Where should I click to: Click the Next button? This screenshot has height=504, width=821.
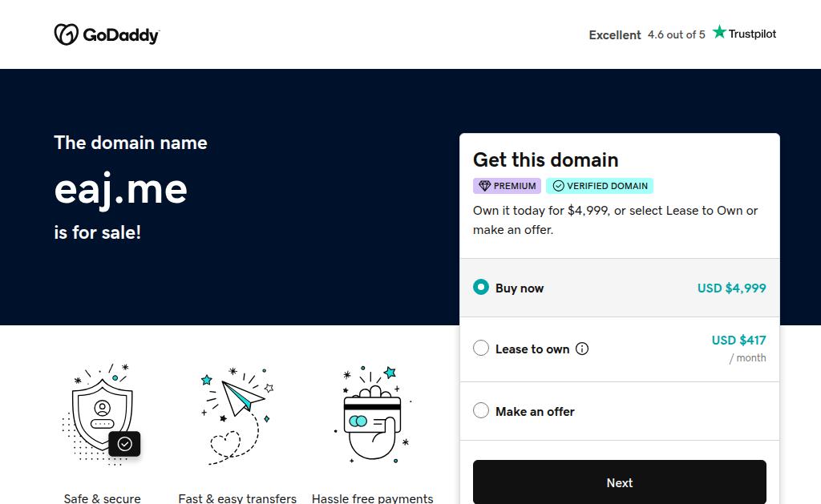(x=620, y=482)
